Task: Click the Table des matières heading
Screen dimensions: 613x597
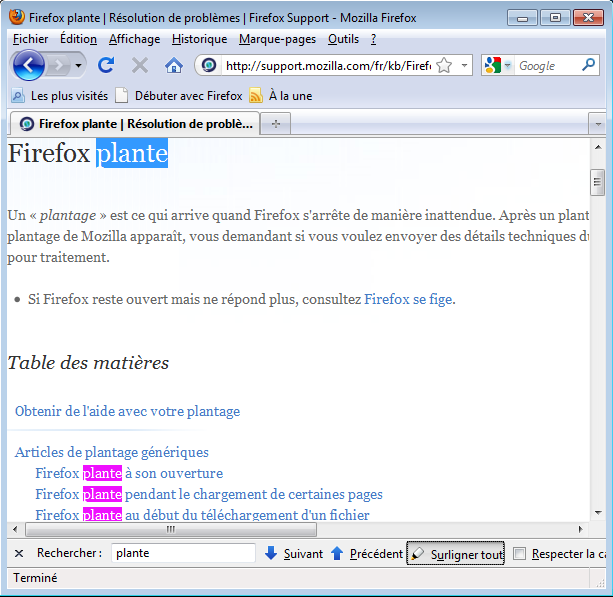Action: coord(88,363)
